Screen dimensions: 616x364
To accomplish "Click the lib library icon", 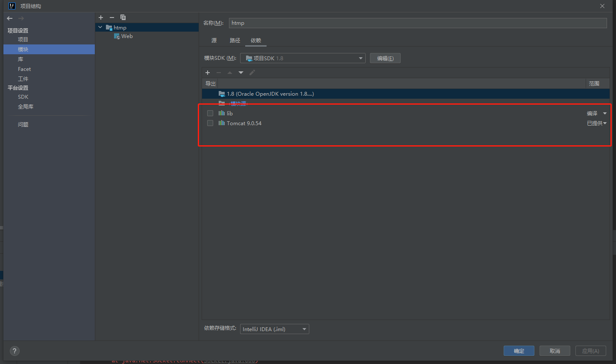I will 222,113.
